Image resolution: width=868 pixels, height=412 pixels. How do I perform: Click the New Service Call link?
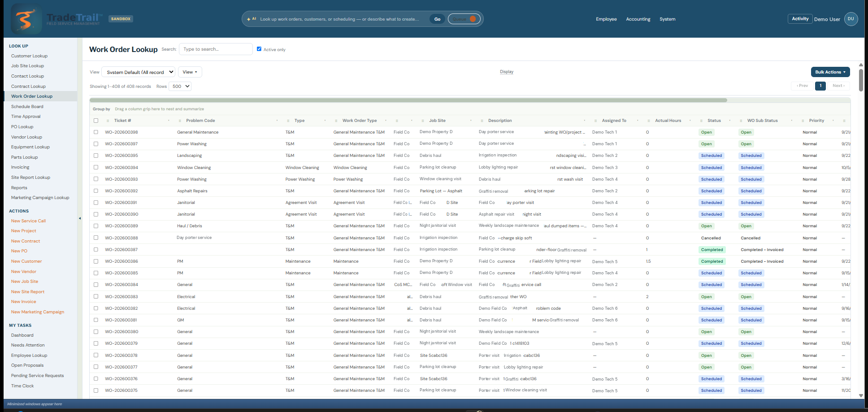(x=28, y=221)
